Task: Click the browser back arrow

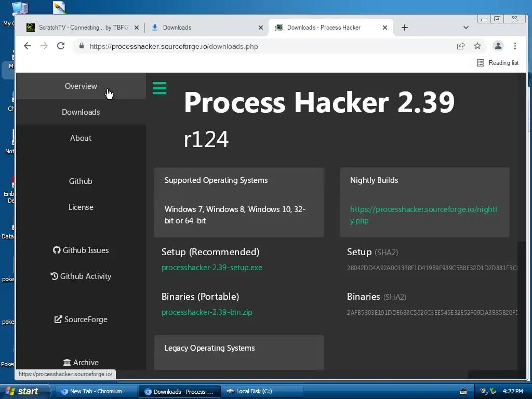Action: tap(28, 46)
